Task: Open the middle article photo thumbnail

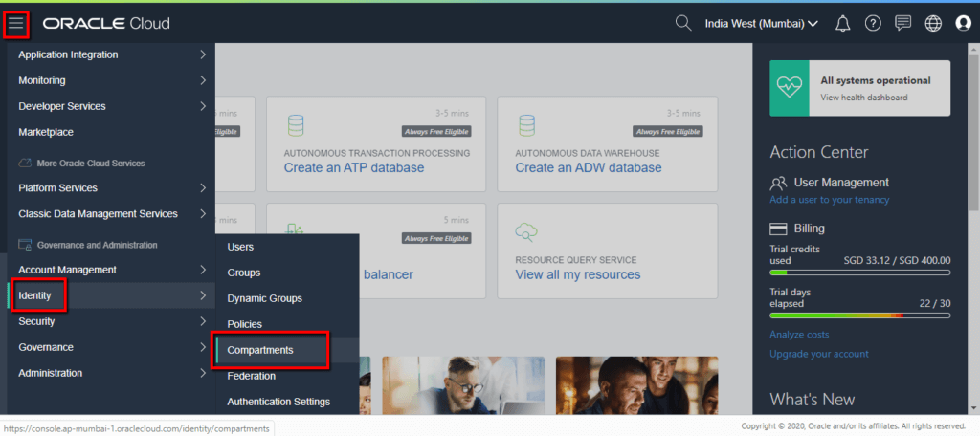Action: coord(463,385)
